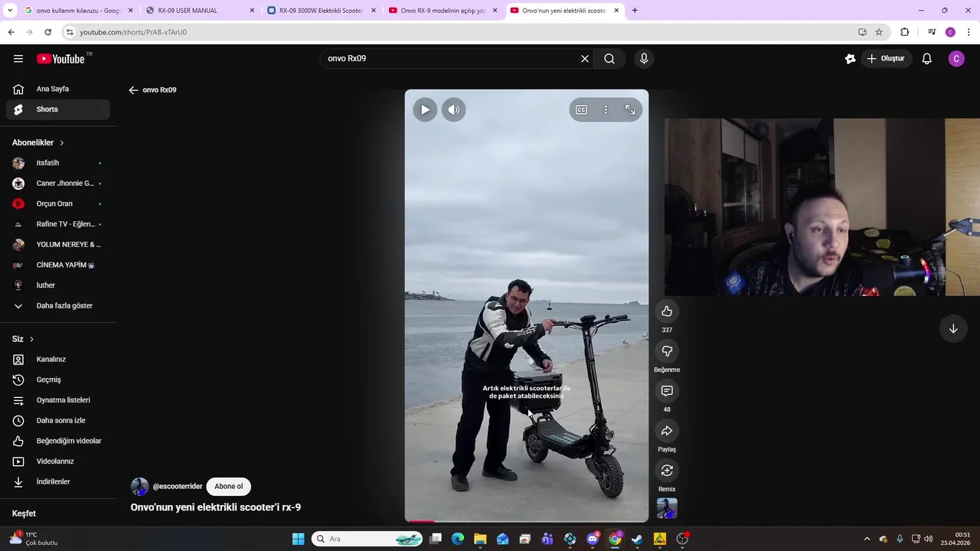Mute the Short's volume
The height and width of the screenshot is (551, 980).
tap(454, 109)
